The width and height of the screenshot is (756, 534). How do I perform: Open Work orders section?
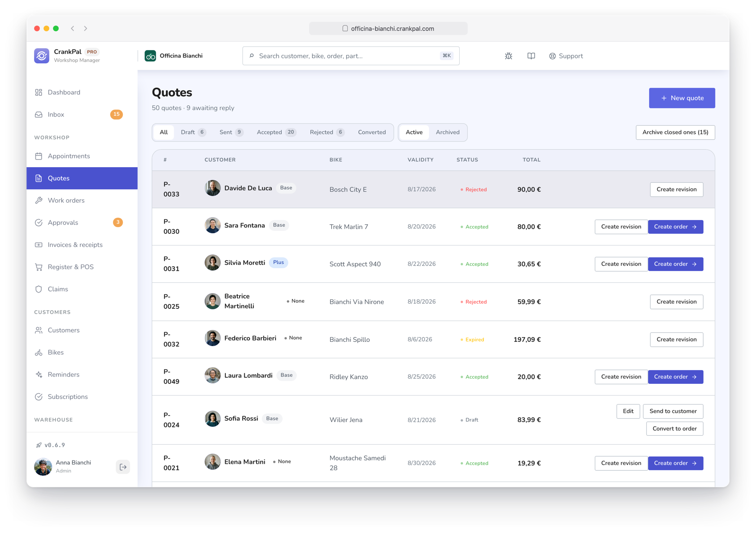pyautogui.click(x=82, y=201)
